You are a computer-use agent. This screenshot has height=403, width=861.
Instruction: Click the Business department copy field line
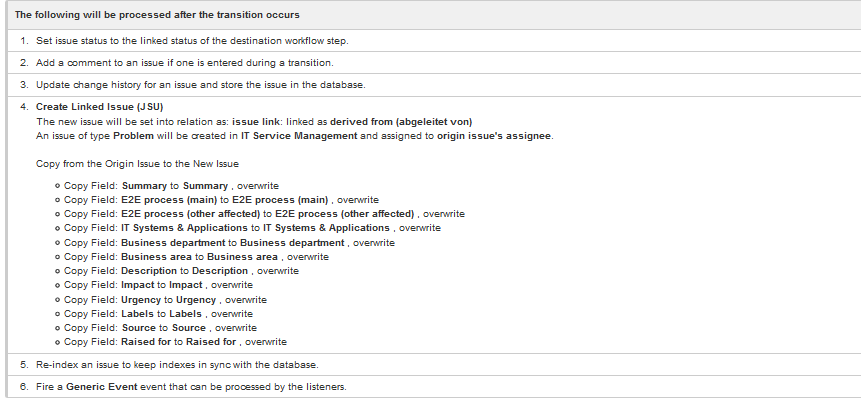pyautogui.click(x=229, y=243)
